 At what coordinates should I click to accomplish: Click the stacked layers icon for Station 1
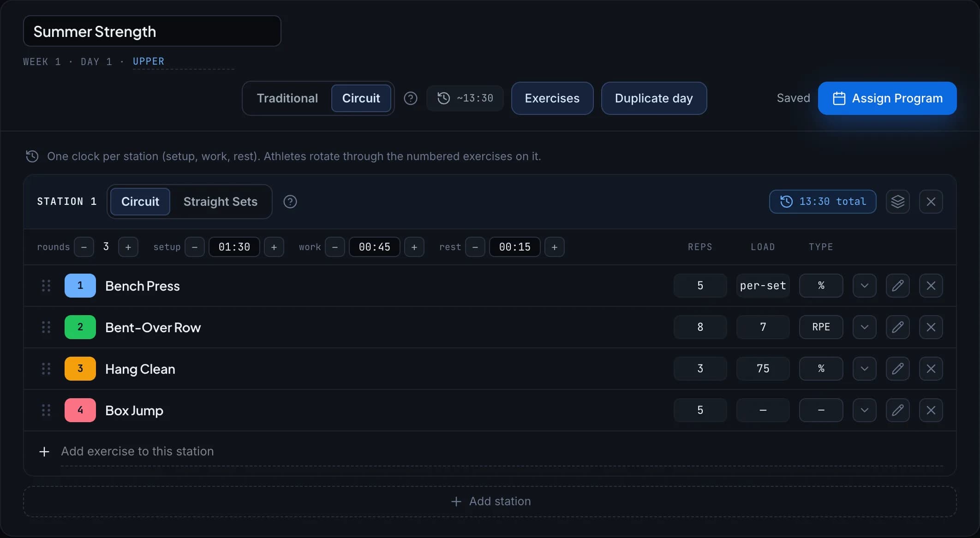897,202
